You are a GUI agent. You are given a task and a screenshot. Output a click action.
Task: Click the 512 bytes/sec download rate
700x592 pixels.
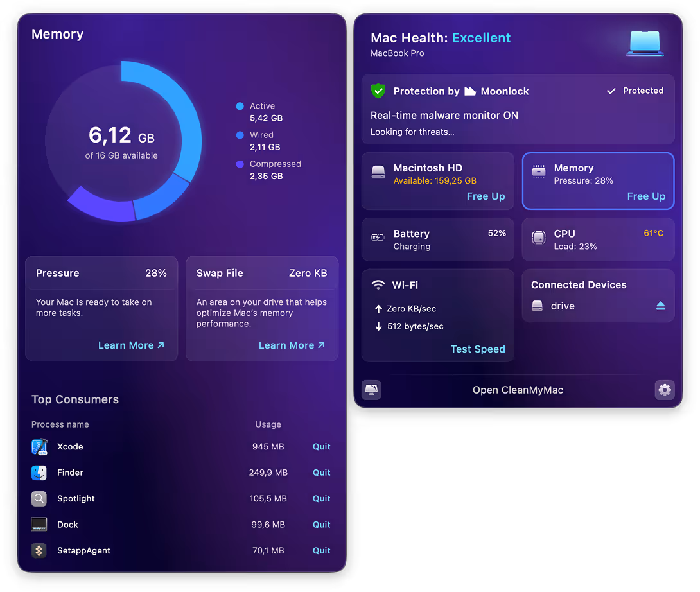(416, 326)
